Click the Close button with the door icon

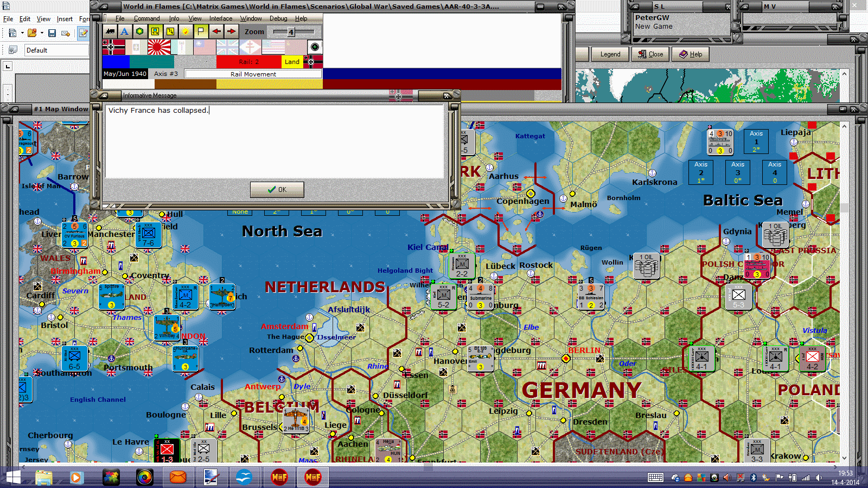(x=650, y=54)
